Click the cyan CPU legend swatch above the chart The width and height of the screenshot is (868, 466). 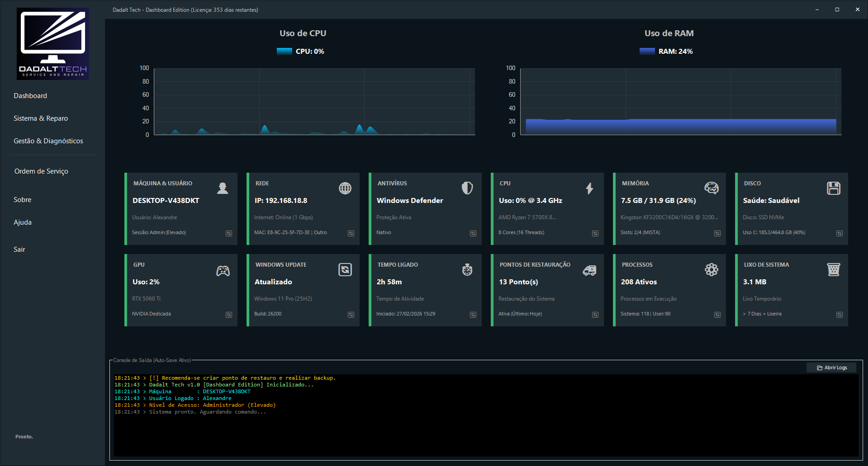(284, 51)
